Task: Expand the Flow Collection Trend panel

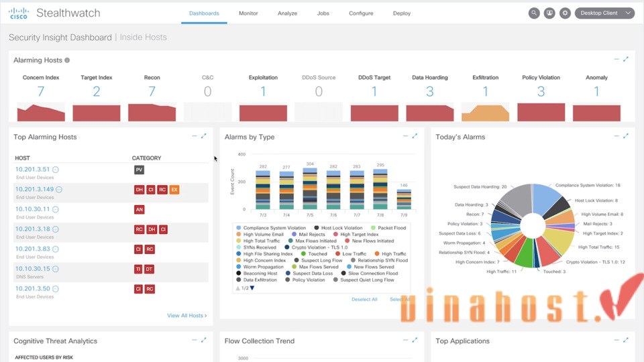Action: (415, 340)
